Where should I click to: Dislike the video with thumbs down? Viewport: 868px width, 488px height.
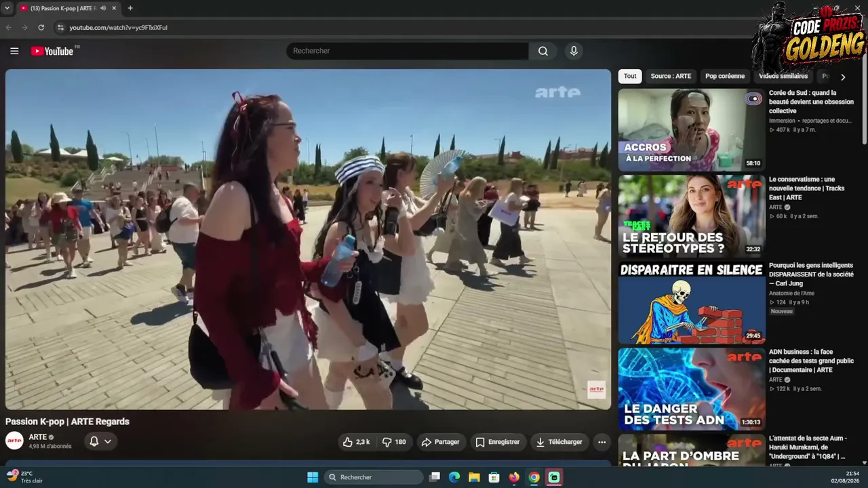394,442
